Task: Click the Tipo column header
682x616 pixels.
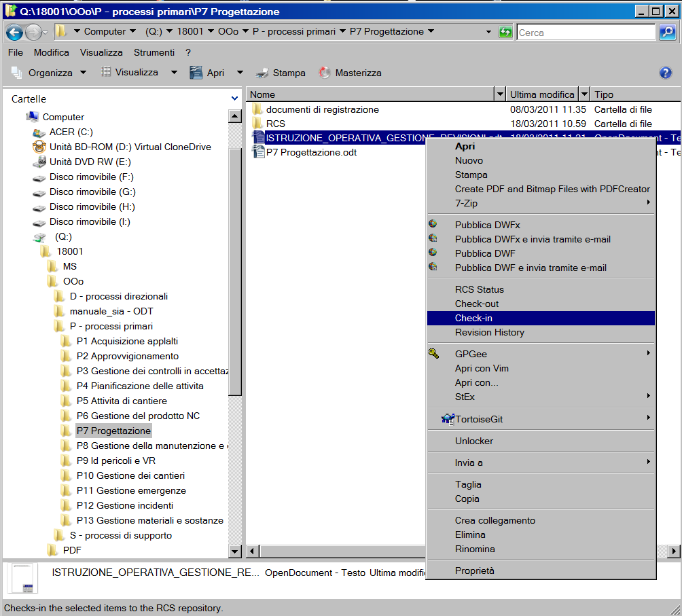Action: click(x=636, y=94)
